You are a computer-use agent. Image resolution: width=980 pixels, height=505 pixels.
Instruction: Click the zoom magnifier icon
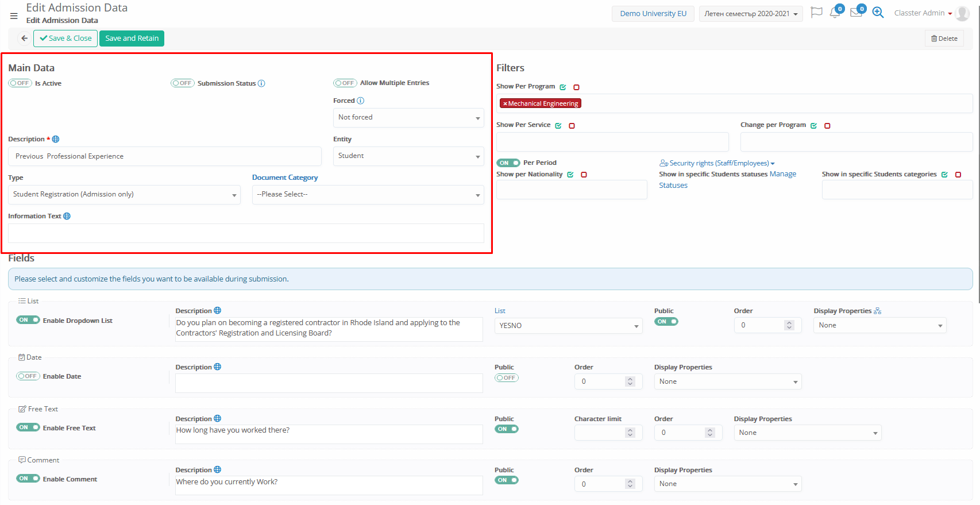click(878, 13)
